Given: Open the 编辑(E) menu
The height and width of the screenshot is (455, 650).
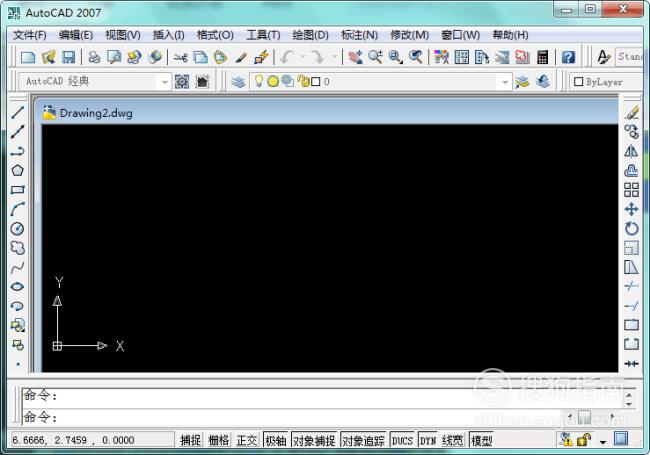Looking at the screenshot, I should point(76,35).
